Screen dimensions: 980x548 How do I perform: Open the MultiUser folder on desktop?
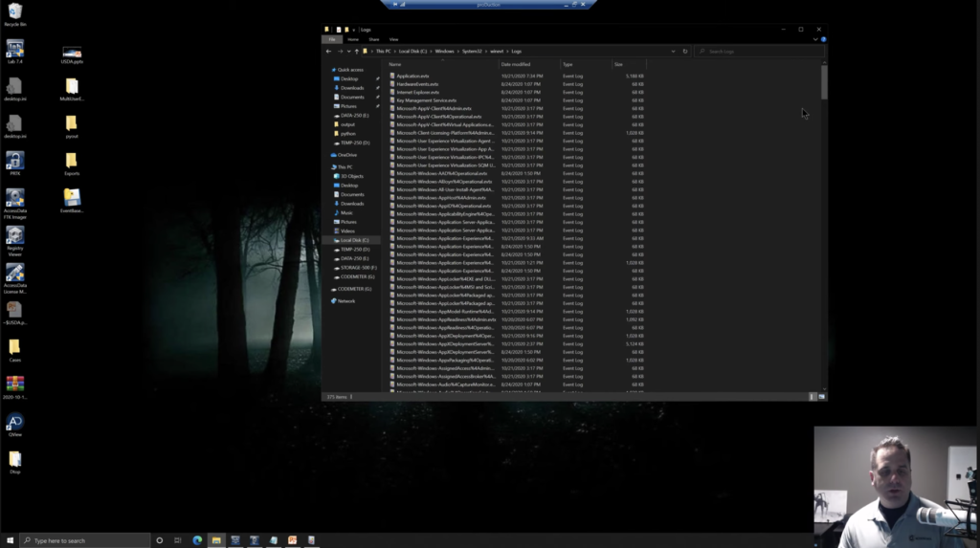(72, 89)
